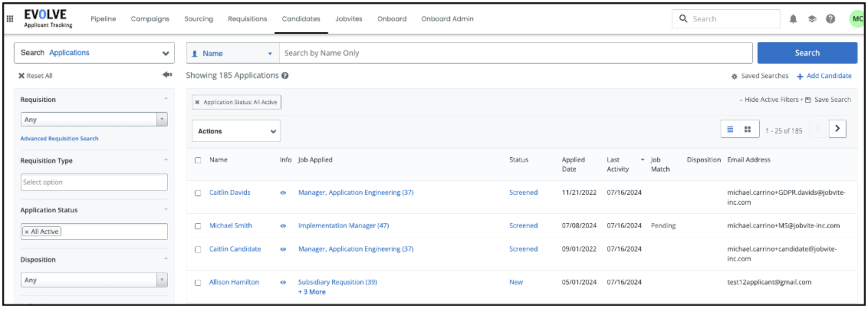Screen dimensions: 868x309
Task: Open the Disposition Any dropdown
Action: click(x=94, y=280)
